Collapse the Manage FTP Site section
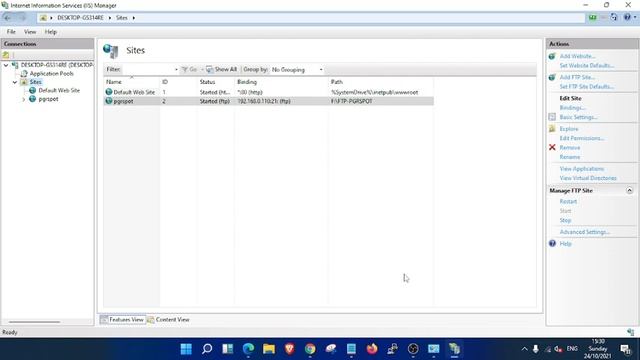This screenshot has width=640, height=360. click(x=629, y=191)
